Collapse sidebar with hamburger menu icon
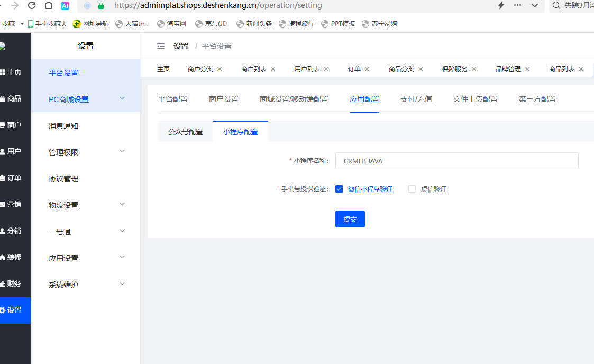The image size is (594, 364). (161, 46)
